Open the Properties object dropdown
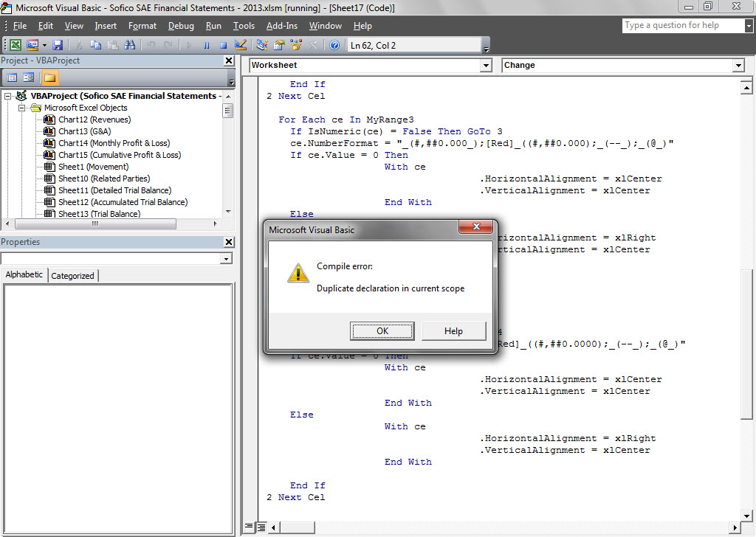 click(x=226, y=259)
